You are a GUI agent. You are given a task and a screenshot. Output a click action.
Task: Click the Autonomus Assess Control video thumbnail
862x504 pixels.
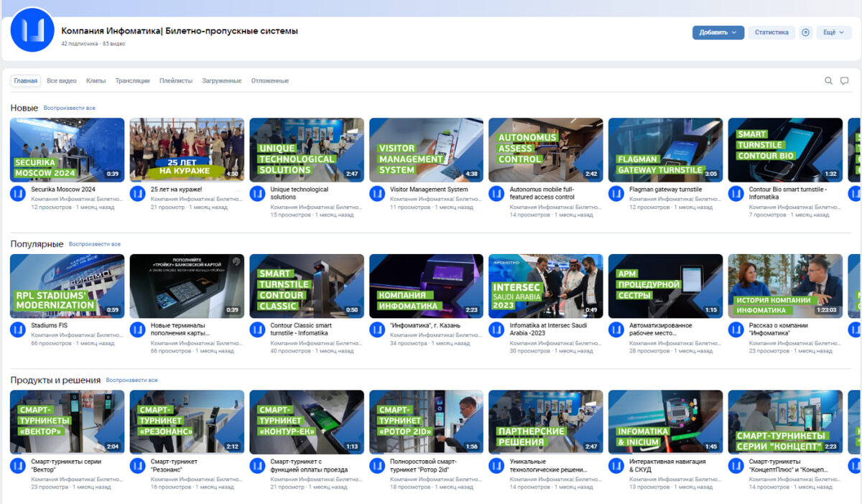click(546, 150)
